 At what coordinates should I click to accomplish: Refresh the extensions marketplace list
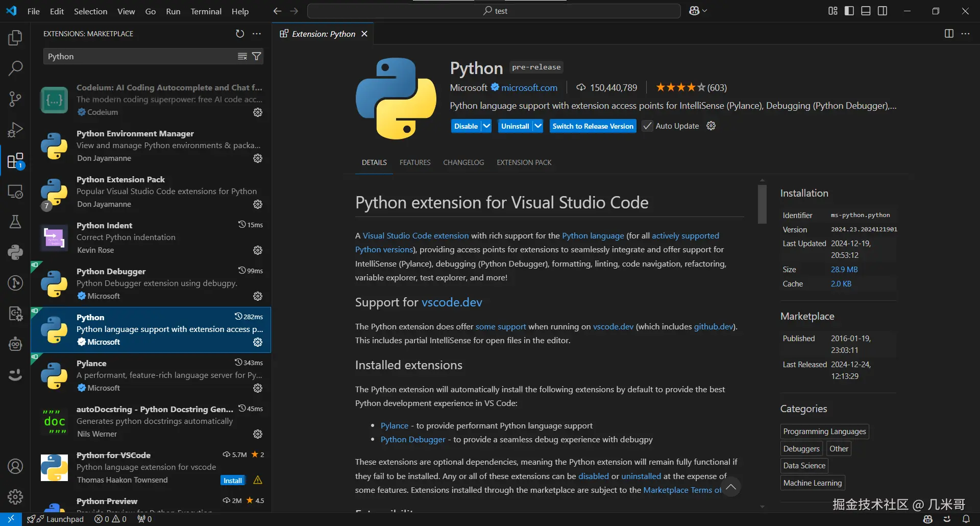click(x=240, y=33)
